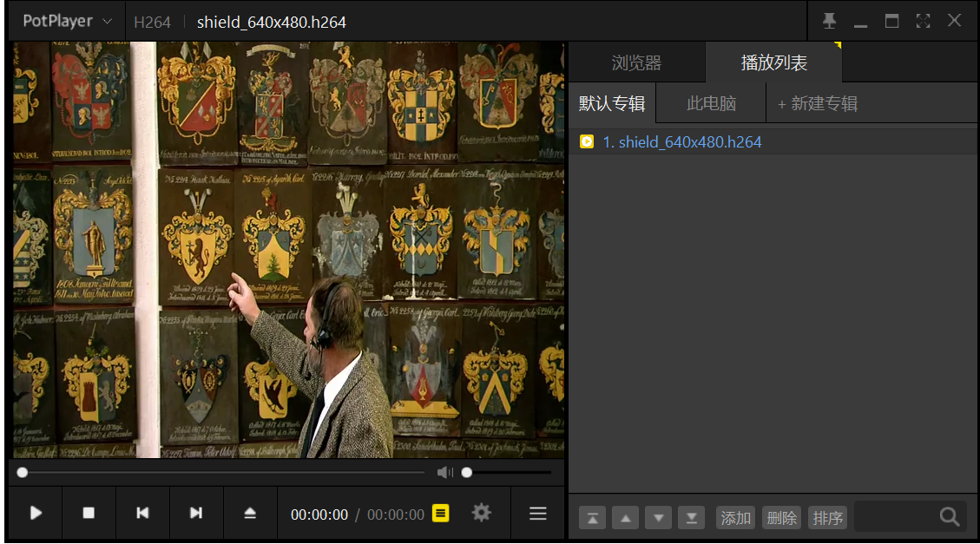This screenshot has height=544, width=980.
Task: Open the PotPlayer main menu dropdown
Action: click(x=67, y=21)
